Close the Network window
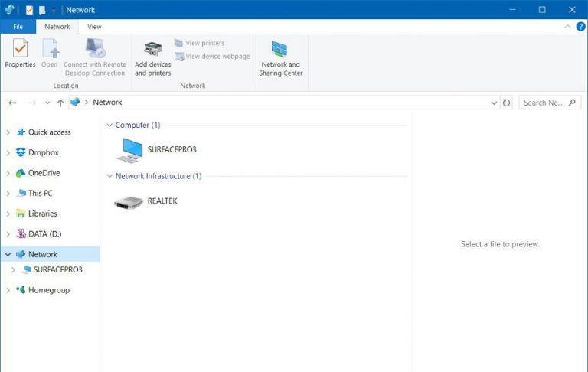 [x=572, y=10]
